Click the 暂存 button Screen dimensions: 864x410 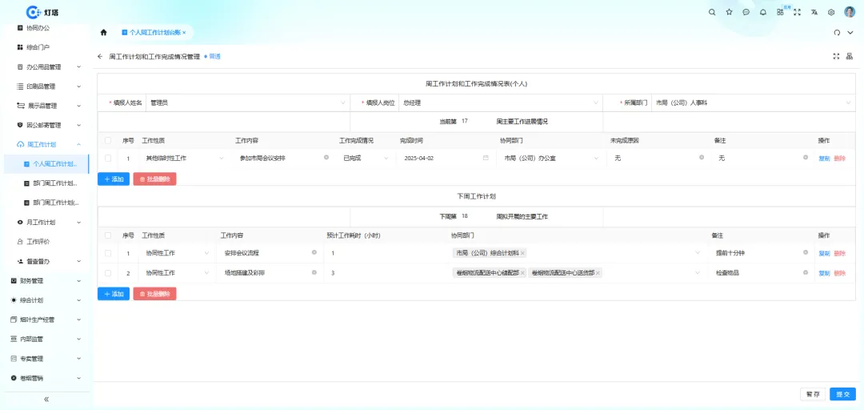click(813, 394)
